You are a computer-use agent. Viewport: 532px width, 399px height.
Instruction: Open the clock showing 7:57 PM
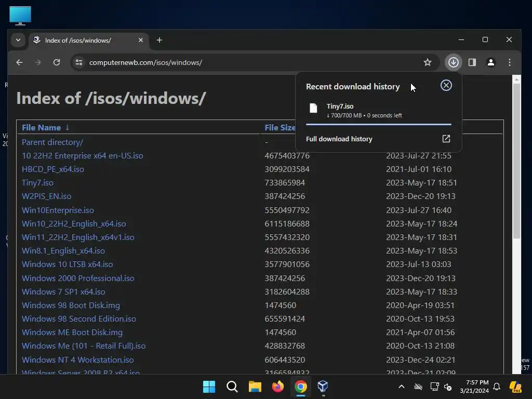(474, 387)
